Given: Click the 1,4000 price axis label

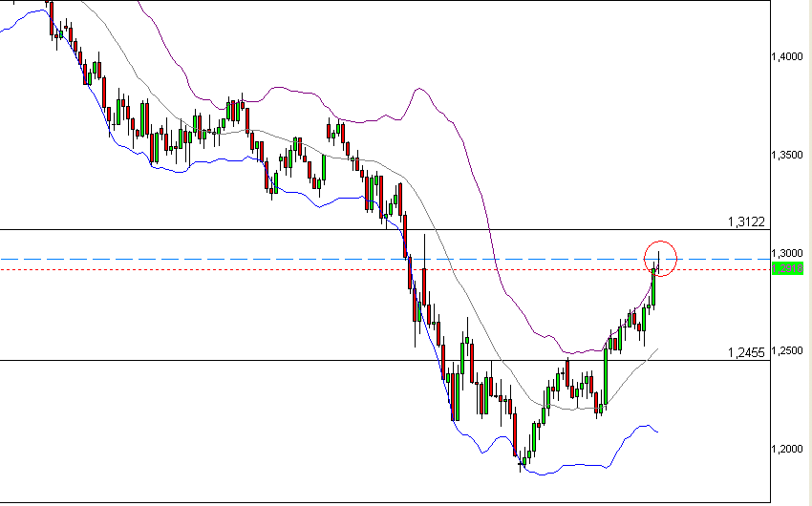Looking at the screenshot, I should click(787, 56).
